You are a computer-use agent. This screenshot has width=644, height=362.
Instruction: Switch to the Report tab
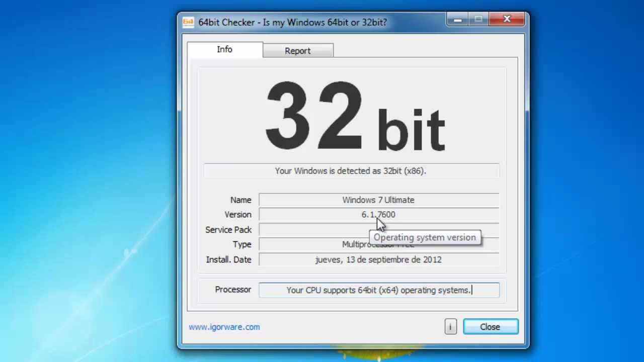[x=298, y=51]
